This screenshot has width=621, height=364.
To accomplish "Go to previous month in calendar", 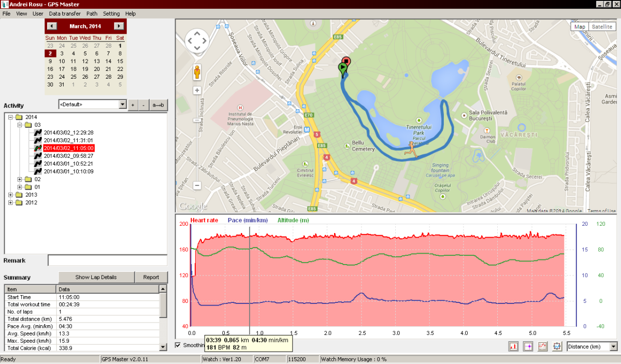I will tap(52, 26).
